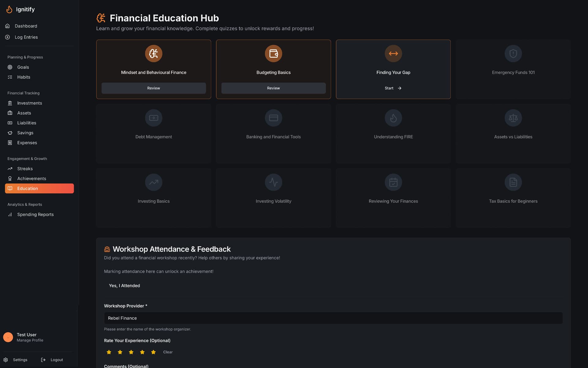Click the Investing Volatility pulse icon

tap(273, 182)
